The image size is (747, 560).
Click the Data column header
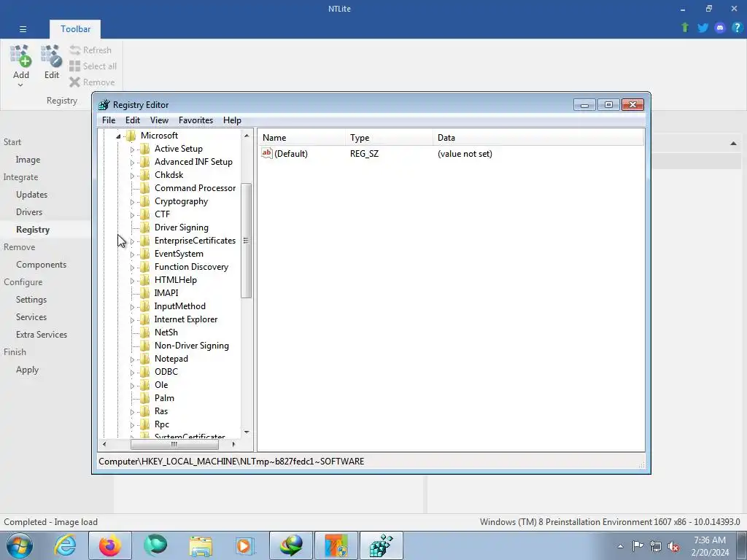[x=538, y=138]
